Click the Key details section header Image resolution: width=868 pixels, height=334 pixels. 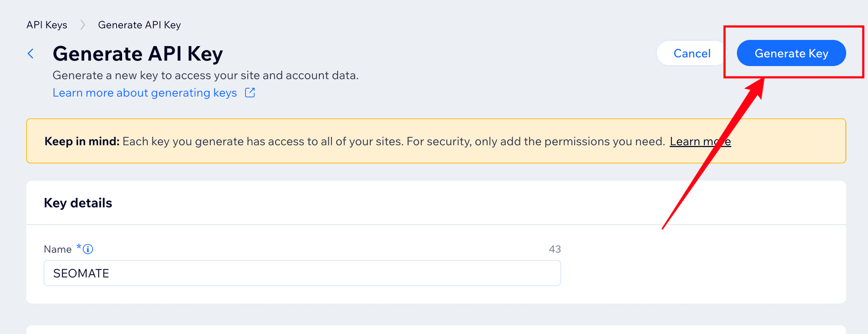[x=78, y=203]
